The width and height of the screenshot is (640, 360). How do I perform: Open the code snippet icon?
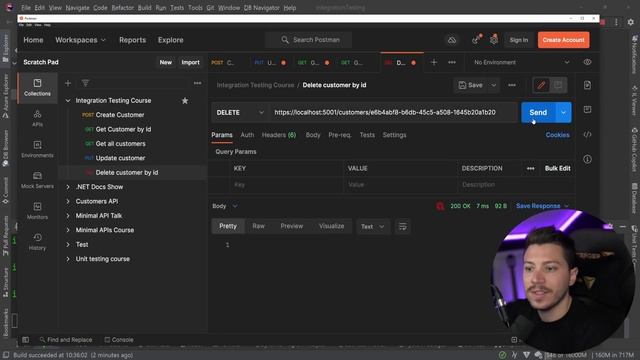pyautogui.click(x=587, y=135)
